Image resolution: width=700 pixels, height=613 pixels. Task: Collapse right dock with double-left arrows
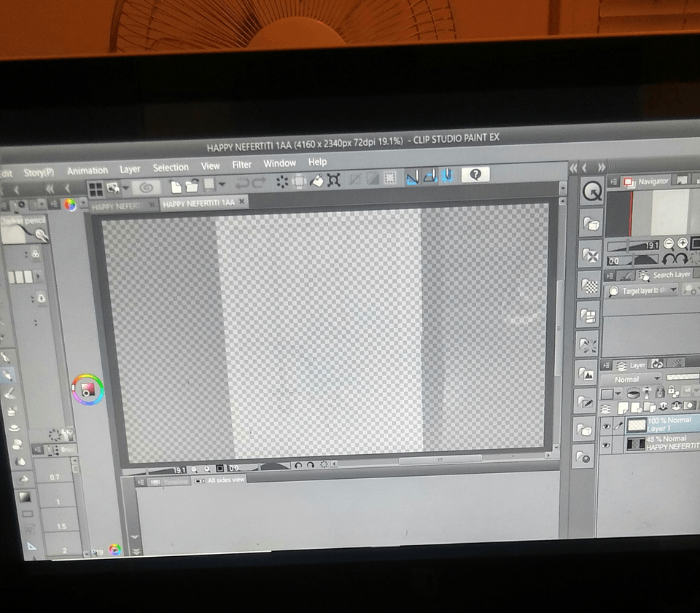[574, 168]
